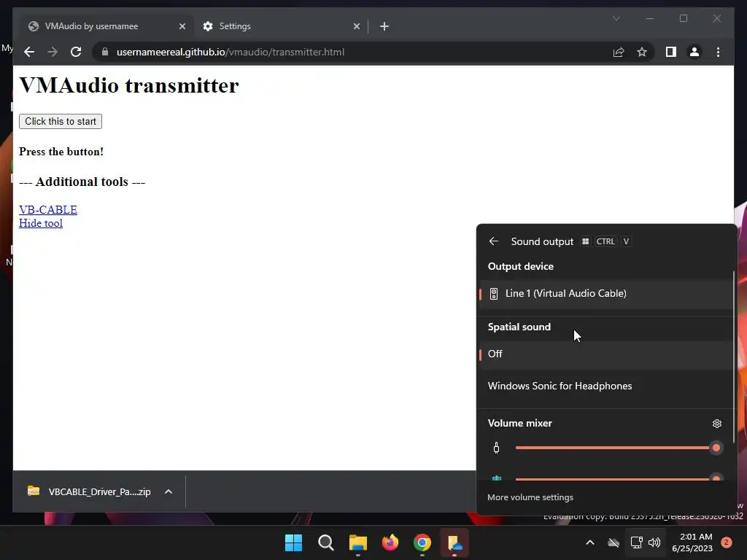Adjust the first volume mixer slider
This screenshot has width=747, height=560.
pyautogui.click(x=619, y=448)
